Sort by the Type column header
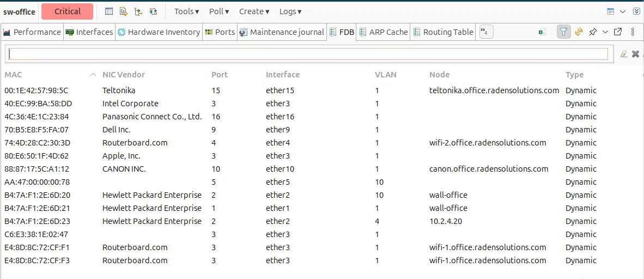The width and height of the screenshot is (644, 279). [574, 75]
